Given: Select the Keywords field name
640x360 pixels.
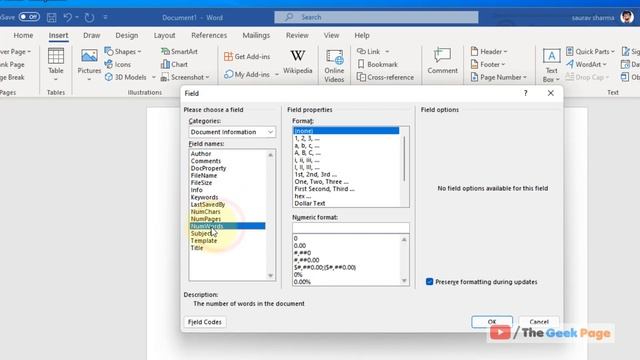Looking at the screenshot, I should pyautogui.click(x=204, y=197).
